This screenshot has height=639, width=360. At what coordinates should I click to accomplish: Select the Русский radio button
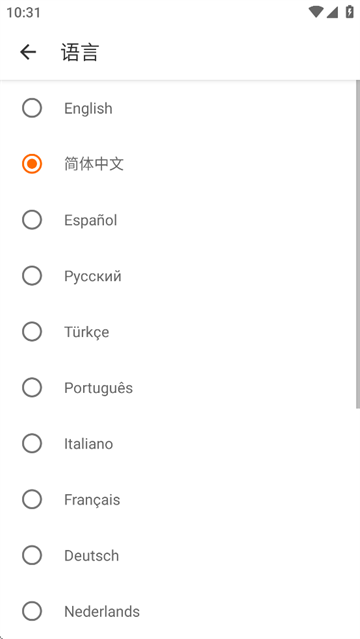click(32, 276)
